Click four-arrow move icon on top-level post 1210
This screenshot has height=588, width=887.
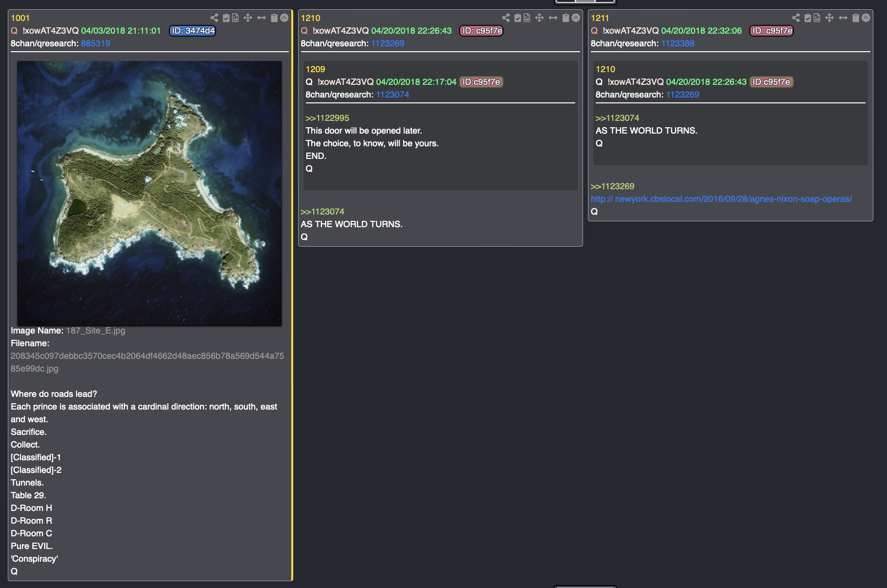(x=539, y=18)
